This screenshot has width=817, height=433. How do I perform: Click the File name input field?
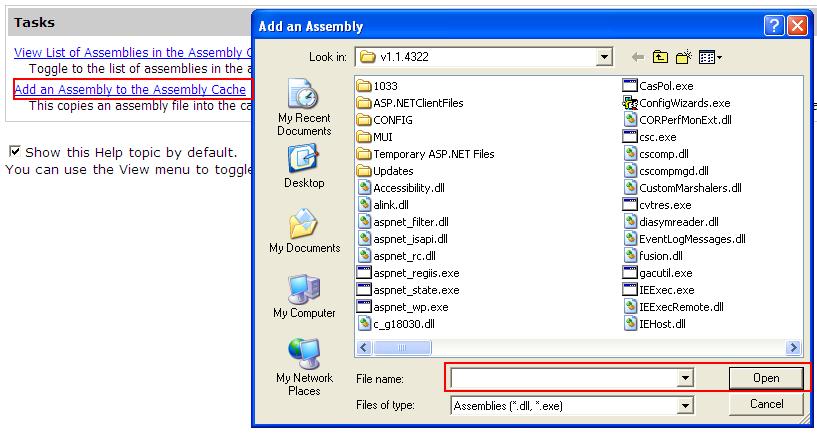point(564,378)
